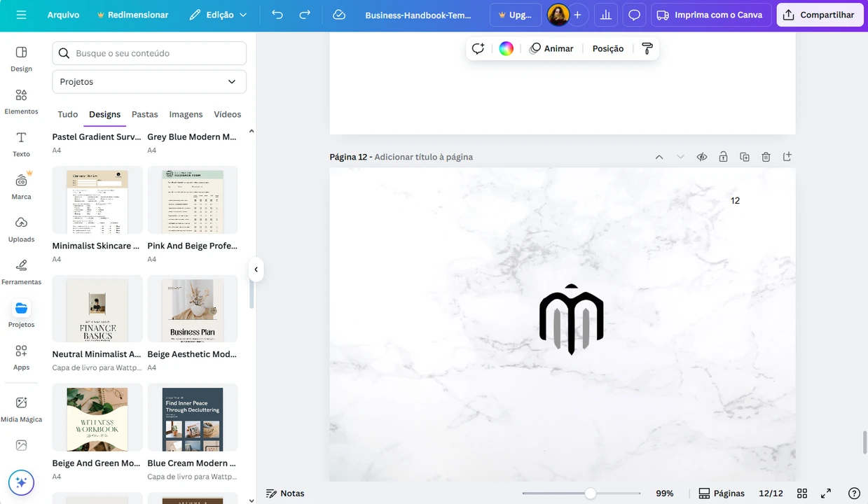
Task: Open the Canva AI assistant sparkle button
Action: pos(21,482)
